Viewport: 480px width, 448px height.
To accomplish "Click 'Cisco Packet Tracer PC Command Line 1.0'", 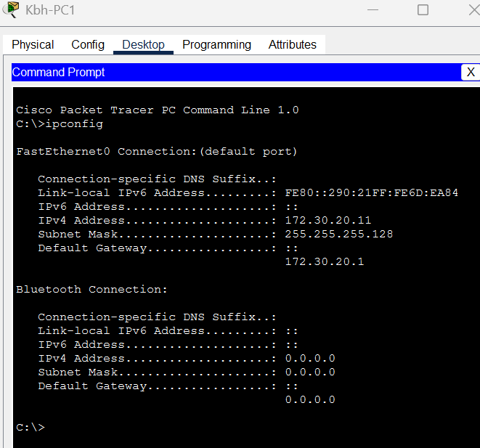I will 158,110.
